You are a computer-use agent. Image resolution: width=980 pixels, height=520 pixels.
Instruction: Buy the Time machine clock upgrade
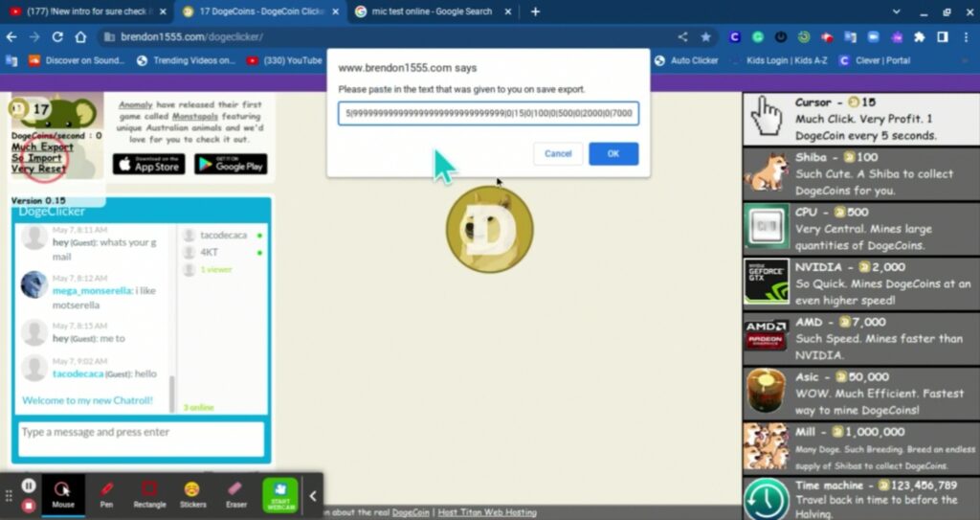[x=767, y=499]
